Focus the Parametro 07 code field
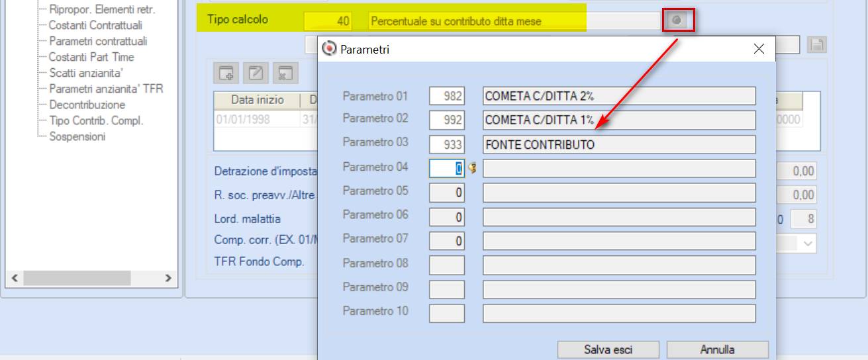 tap(447, 241)
